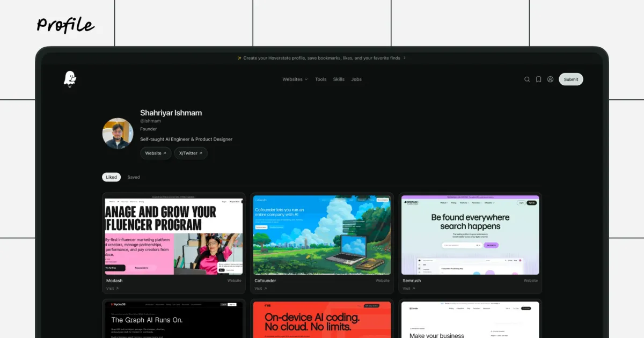Click the Cofounder card title
The height and width of the screenshot is (338, 644).
click(265, 281)
